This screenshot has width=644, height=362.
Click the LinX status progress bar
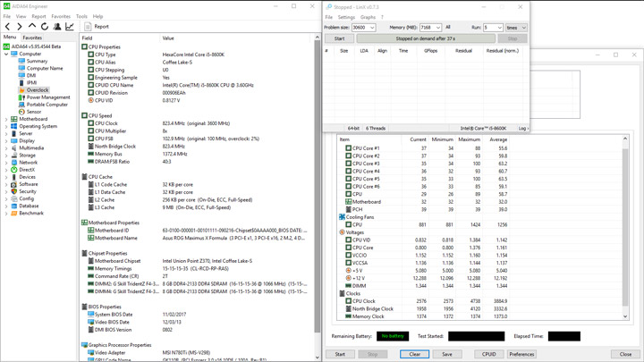pos(426,38)
